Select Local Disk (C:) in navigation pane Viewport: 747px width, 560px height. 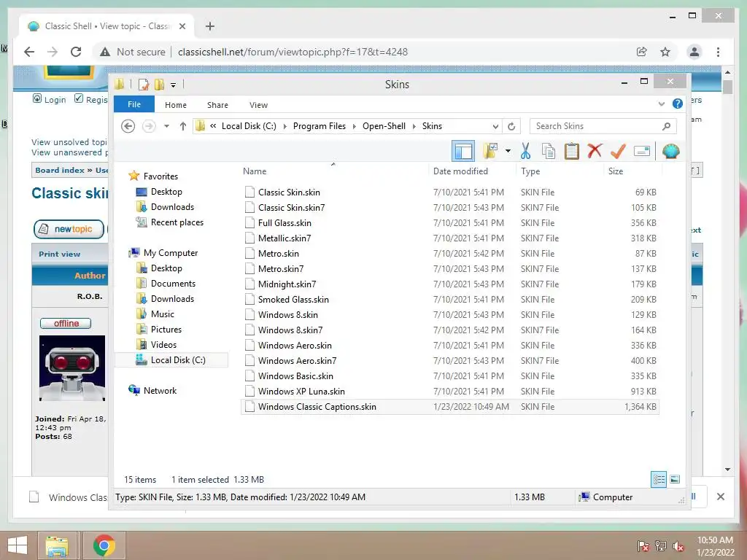click(178, 360)
